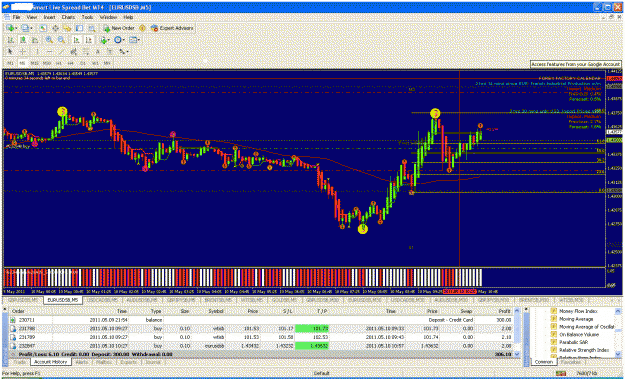Open the Insert menu
The height and width of the screenshot is (379, 625).
[x=49, y=17]
